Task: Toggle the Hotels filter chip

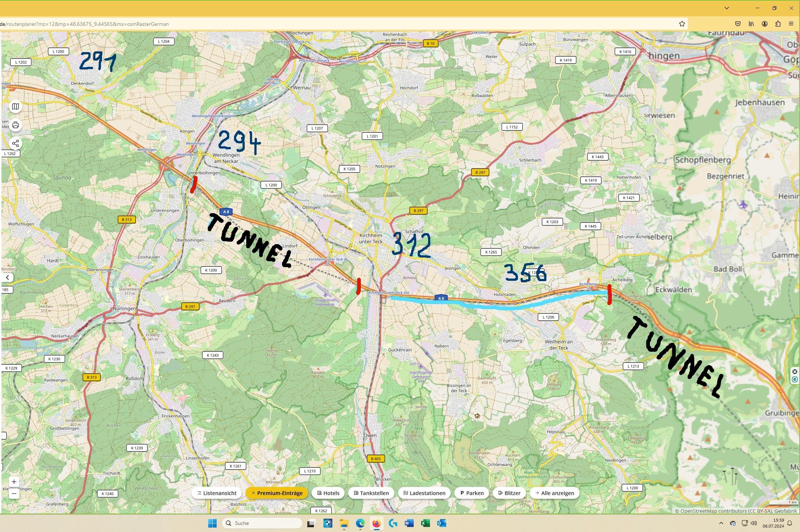Action: click(x=328, y=493)
